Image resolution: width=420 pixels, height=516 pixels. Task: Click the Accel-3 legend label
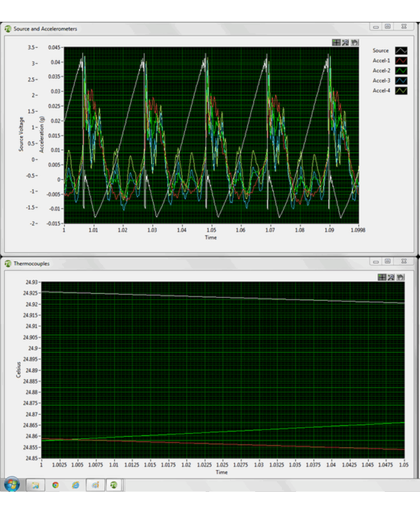coord(381,81)
